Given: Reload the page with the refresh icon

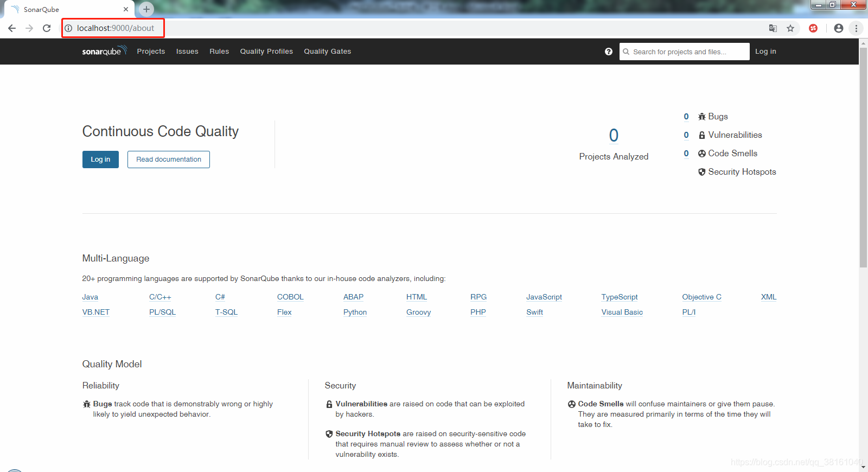Looking at the screenshot, I should tap(47, 28).
